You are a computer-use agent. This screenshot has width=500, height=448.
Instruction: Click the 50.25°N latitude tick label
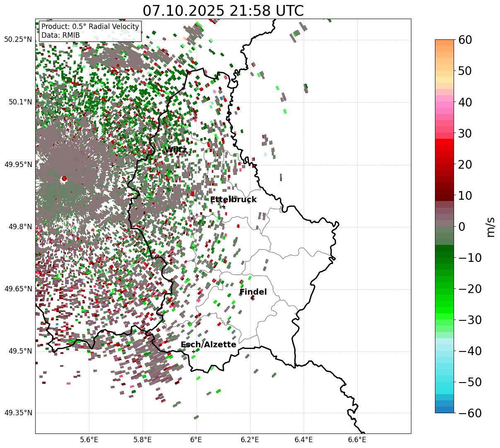pos(18,39)
